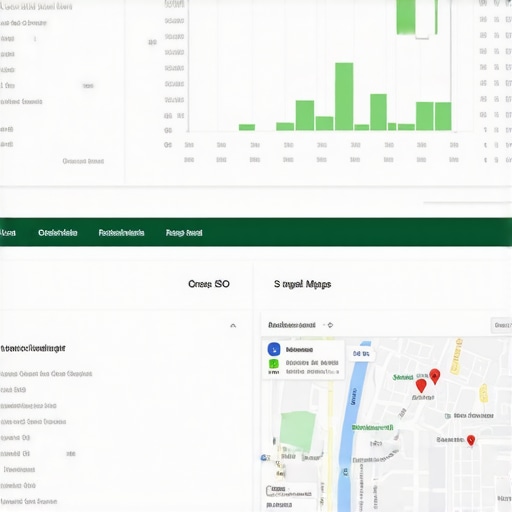The height and width of the screenshot is (512, 512).
Task: Click the small blue icon at the map's left edge
Action: coord(264,458)
